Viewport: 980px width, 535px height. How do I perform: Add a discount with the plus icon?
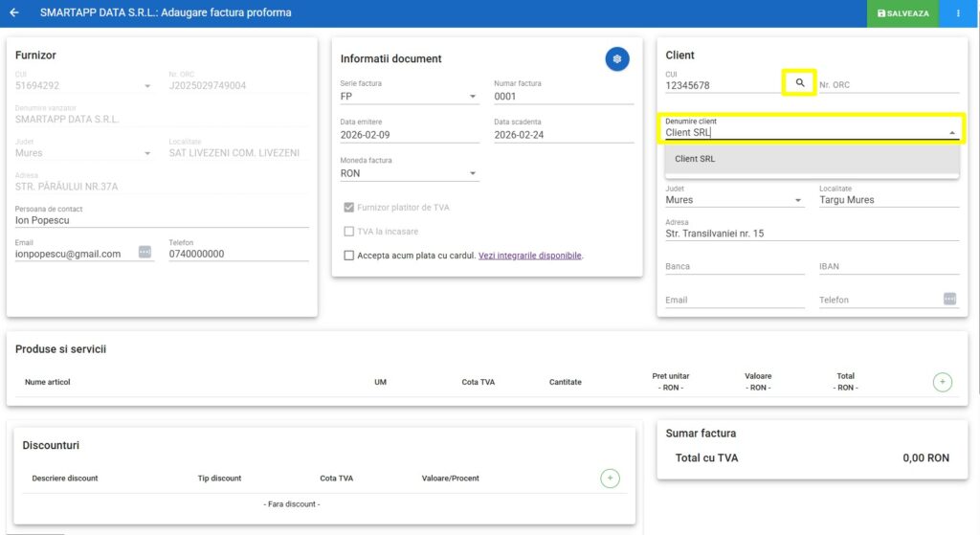tap(610, 478)
